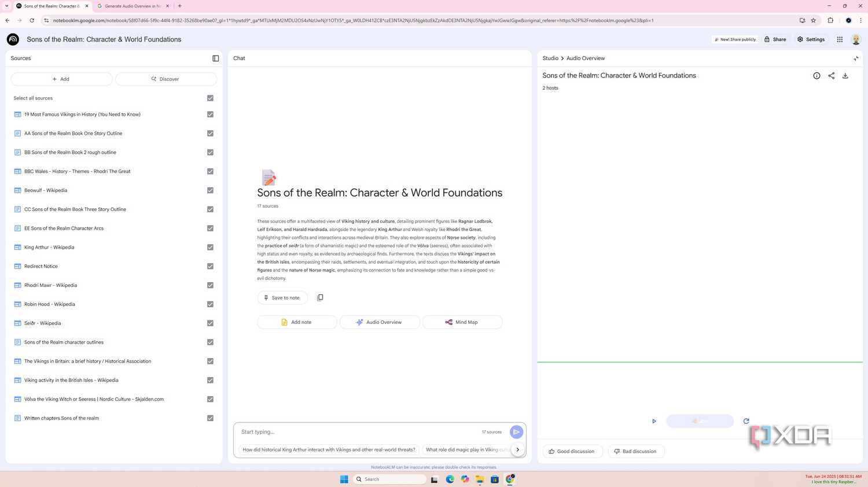Viewport: 868px width, 487px height.
Task: Uncheck Robin Hood - Wikipedia source
Action: click(210, 304)
